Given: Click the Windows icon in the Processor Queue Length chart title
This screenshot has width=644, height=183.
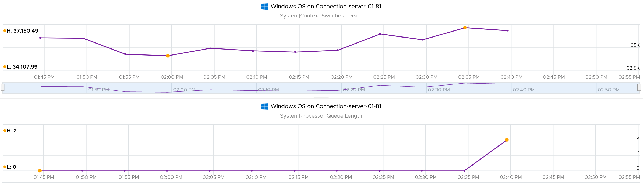Looking at the screenshot, I should pos(265,106).
